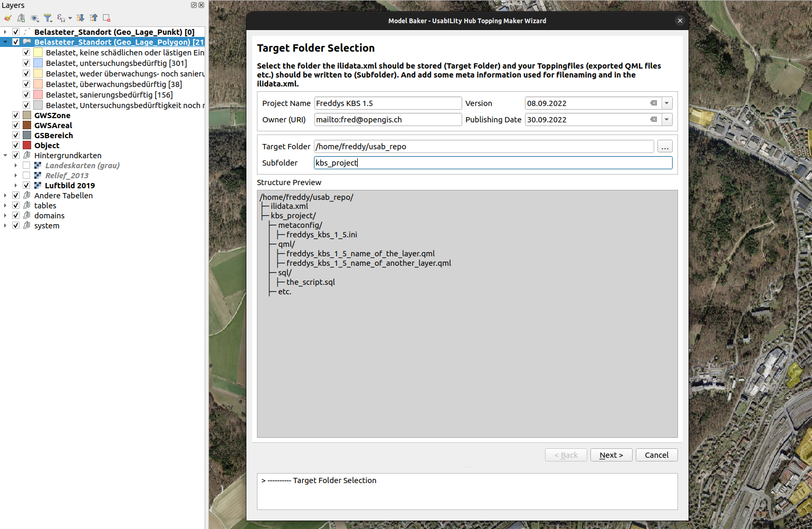Click the GSBereich layer color swatch
812x529 pixels.
[x=27, y=136]
